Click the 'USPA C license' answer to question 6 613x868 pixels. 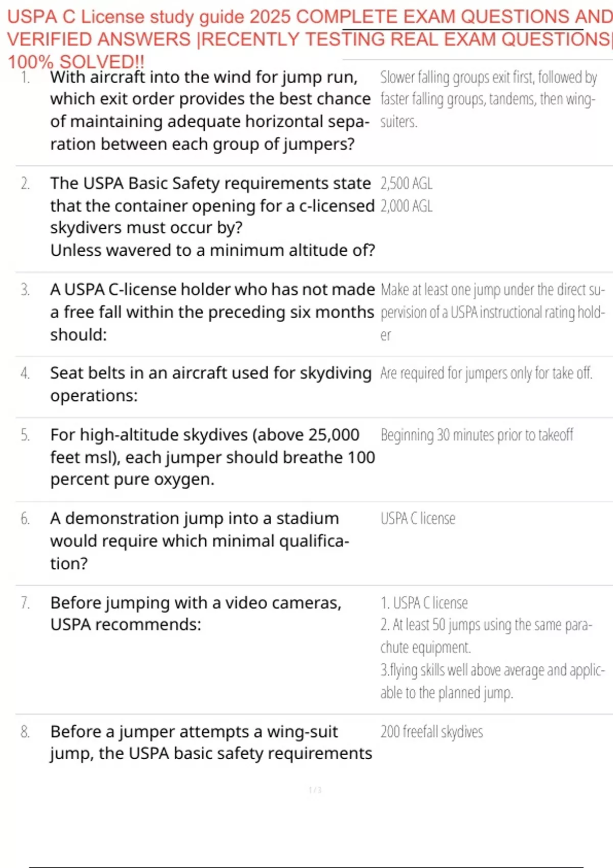(x=417, y=519)
